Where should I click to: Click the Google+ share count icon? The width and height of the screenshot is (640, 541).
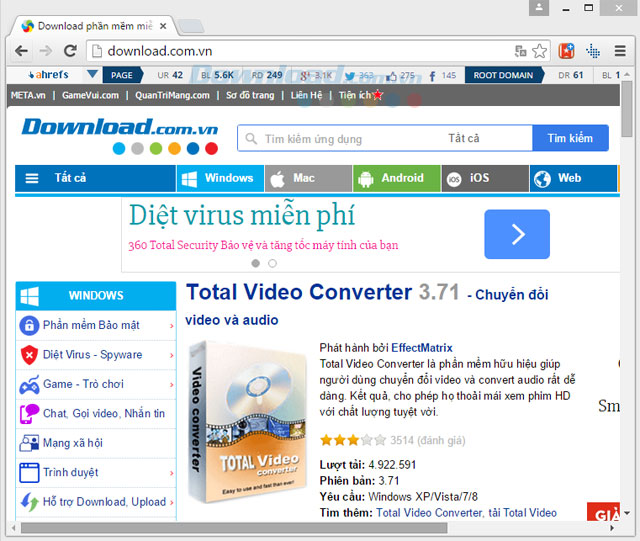(x=305, y=76)
